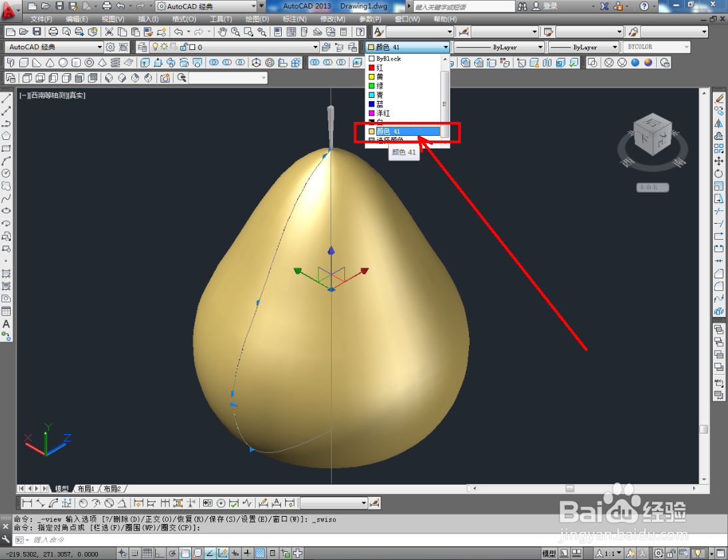
Task: Toggle the layer lock icon
Action: click(x=183, y=47)
